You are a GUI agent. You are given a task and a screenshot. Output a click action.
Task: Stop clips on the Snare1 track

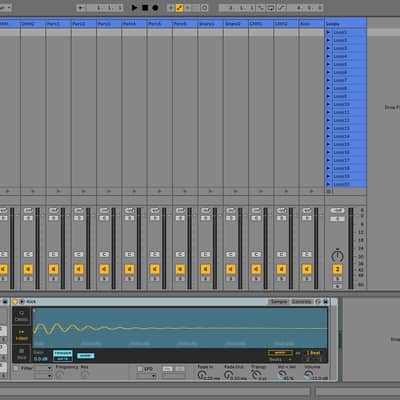pyautogui.click(x=210, y=191)
